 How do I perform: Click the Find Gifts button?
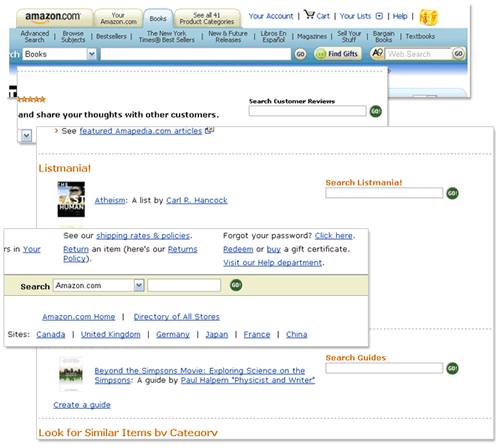[x=338, y=54]
